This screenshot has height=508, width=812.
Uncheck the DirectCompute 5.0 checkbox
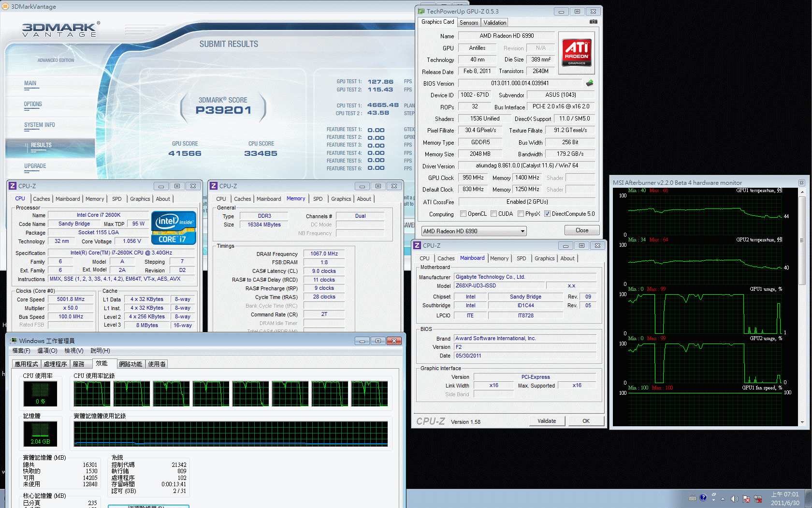pyautogui.click(x=547, y=214)
